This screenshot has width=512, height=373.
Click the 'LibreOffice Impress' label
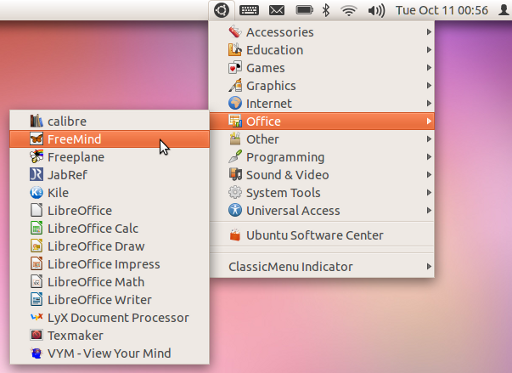tap(104, 265)
